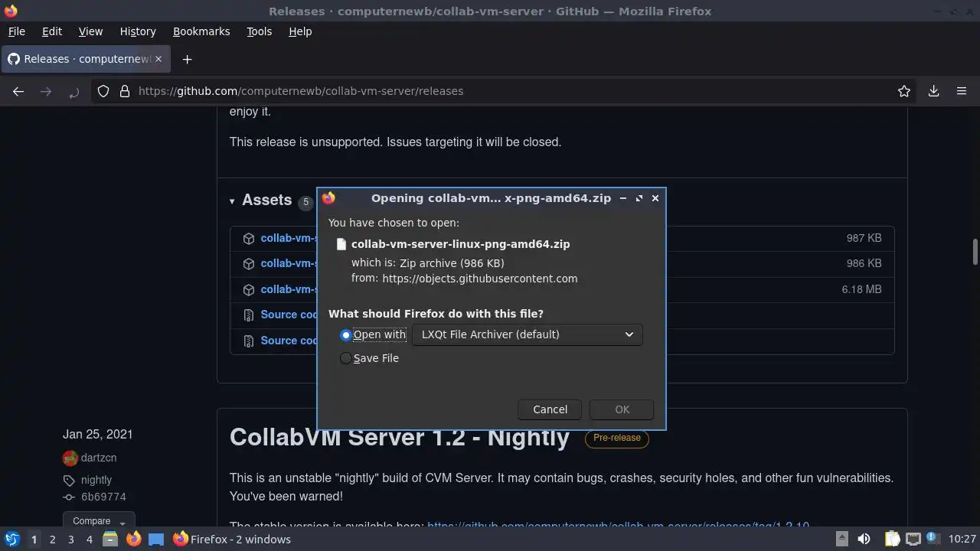The image size is (980, 551).
Task: Click the zip file icon of the second Source code
Action: coord(249,341)
